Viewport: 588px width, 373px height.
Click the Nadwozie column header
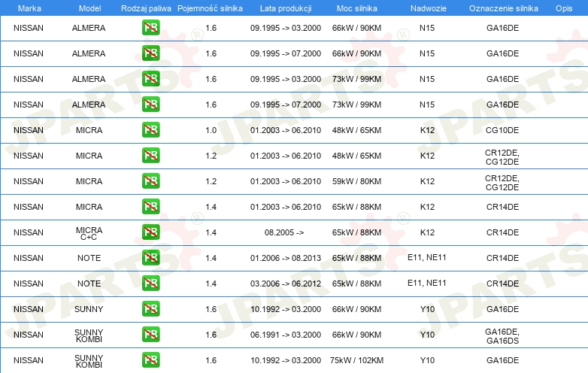(x=427, y=8)
